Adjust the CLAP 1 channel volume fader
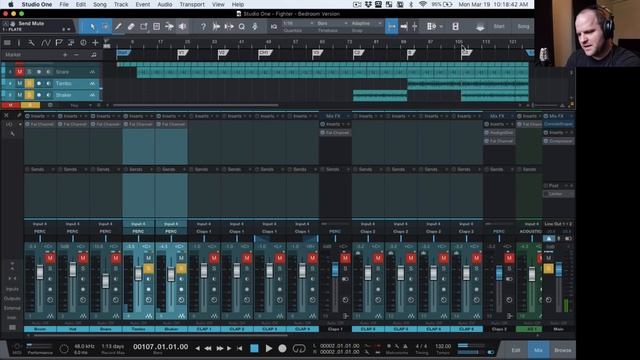This screenshot has width=640, height=360. pyautogui.click(x=204, y=271)
